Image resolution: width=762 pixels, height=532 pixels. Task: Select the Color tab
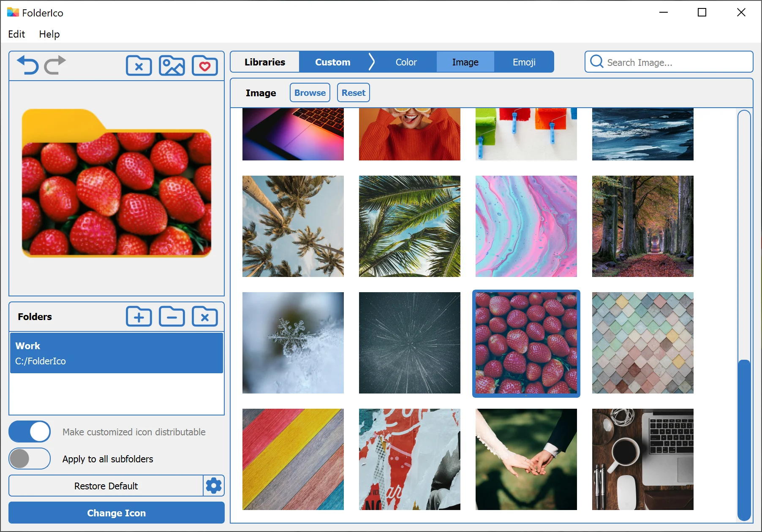[406, 62]
